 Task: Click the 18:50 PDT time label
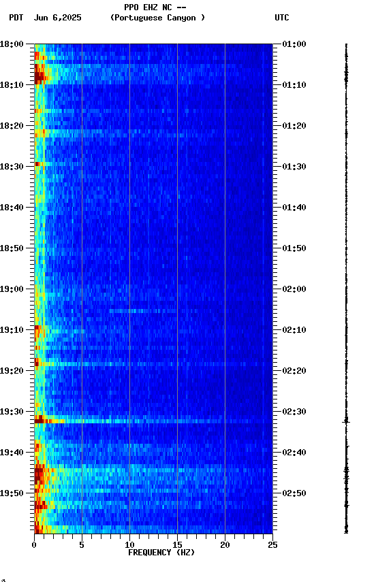[x=12, y=248]
